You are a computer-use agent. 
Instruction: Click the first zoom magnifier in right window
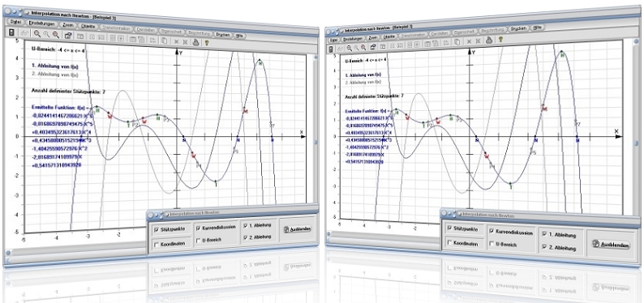[x=349, y=48]
